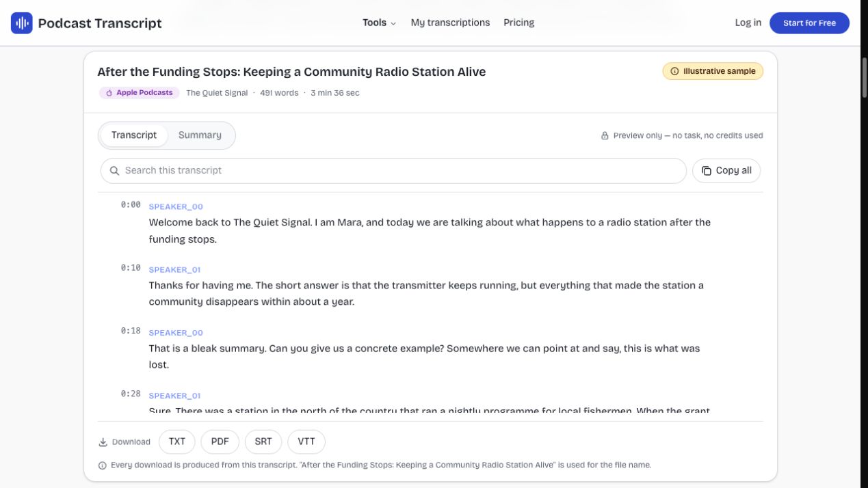
Task: Click the 3 min 36 sec duration
Action: [x=334, y=93]
